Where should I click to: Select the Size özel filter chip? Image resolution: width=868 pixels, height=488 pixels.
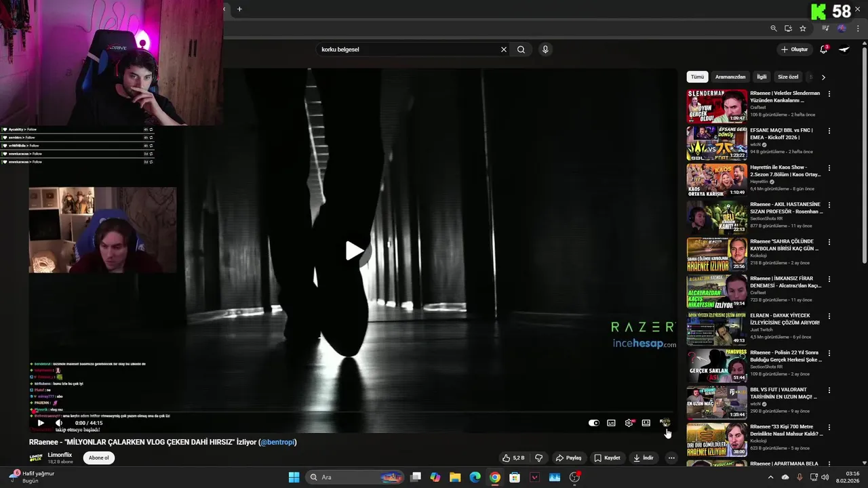788,77
